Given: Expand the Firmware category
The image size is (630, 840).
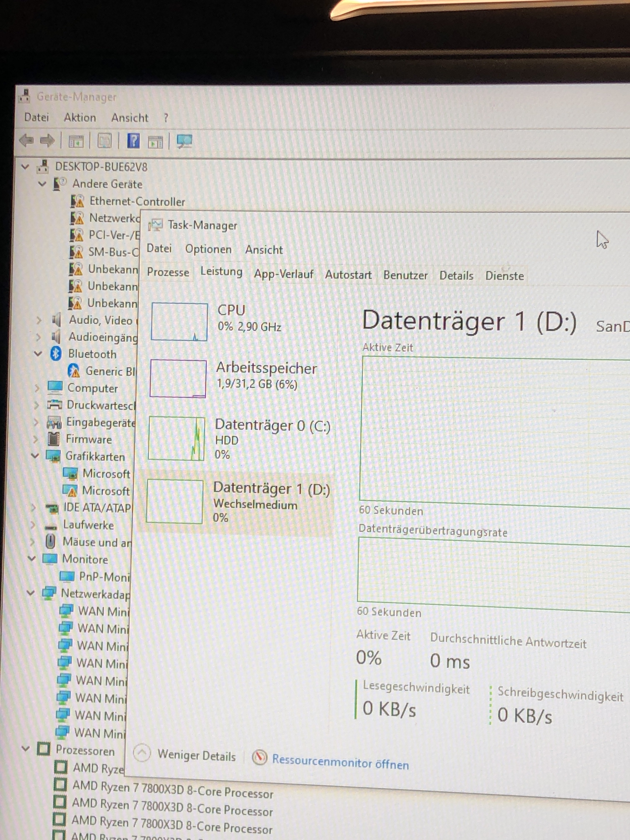Looking at the screenshot, I should click(x=36, y=439).
